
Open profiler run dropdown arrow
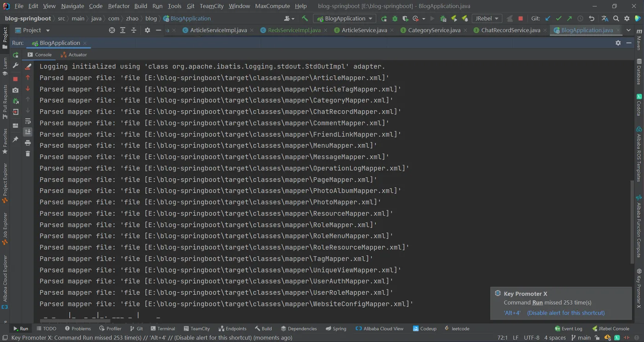[424, 19]
